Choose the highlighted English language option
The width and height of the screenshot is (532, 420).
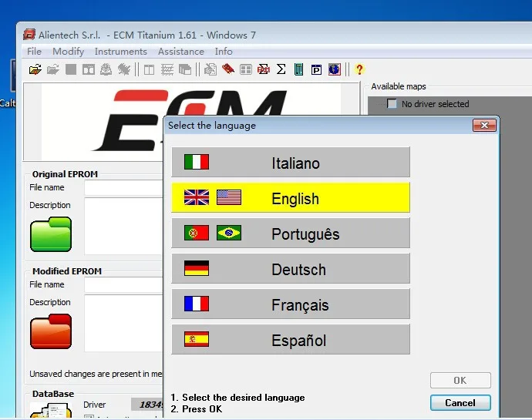291,197
